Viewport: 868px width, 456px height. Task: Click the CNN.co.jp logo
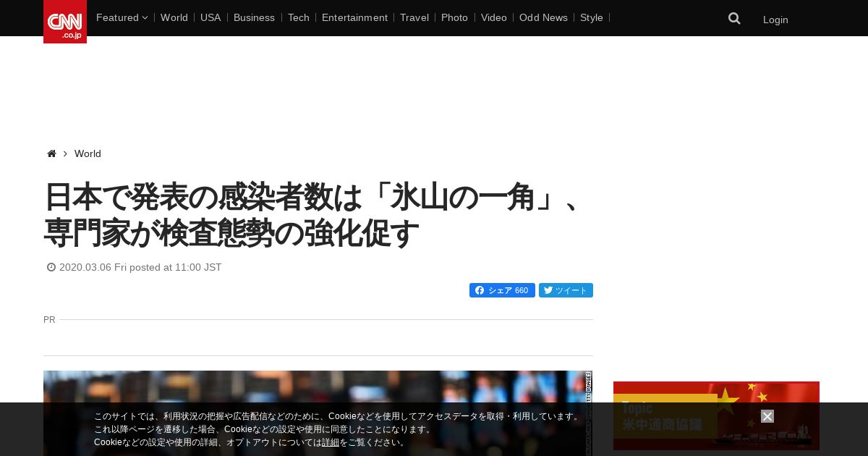[x=65, y=22]
